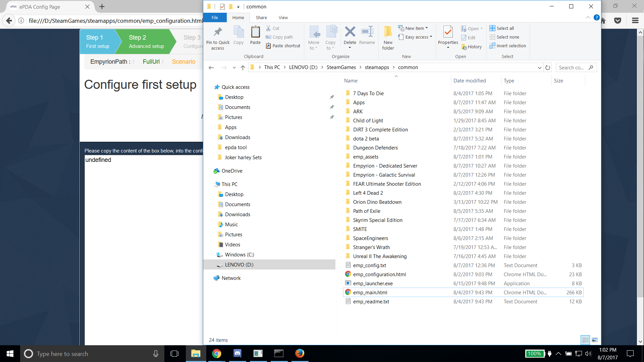Select Windows (C:) drive in navigation pane
This screenshot has height=362, width=644.
(239, 255)
